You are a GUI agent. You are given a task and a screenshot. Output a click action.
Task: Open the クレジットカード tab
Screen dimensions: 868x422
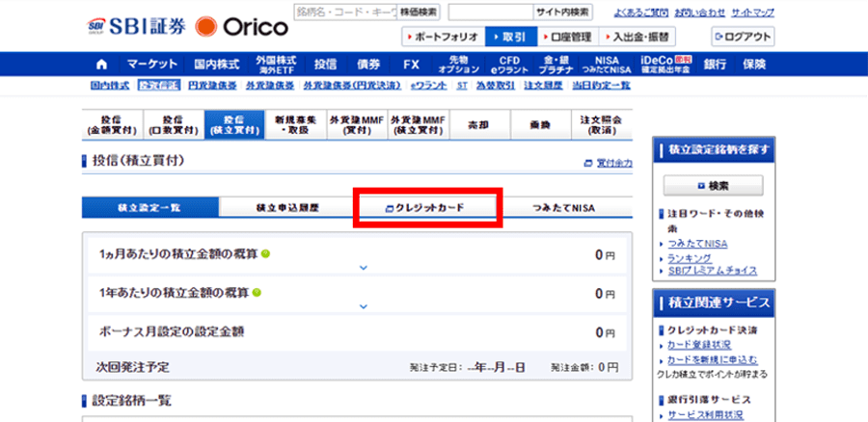tap(428, 207)
